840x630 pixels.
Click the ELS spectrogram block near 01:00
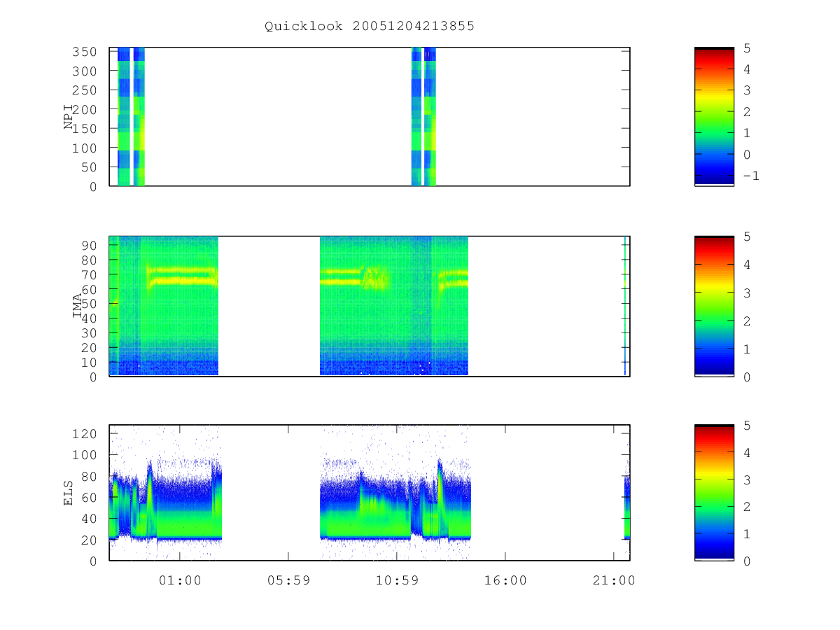(166, 500)
